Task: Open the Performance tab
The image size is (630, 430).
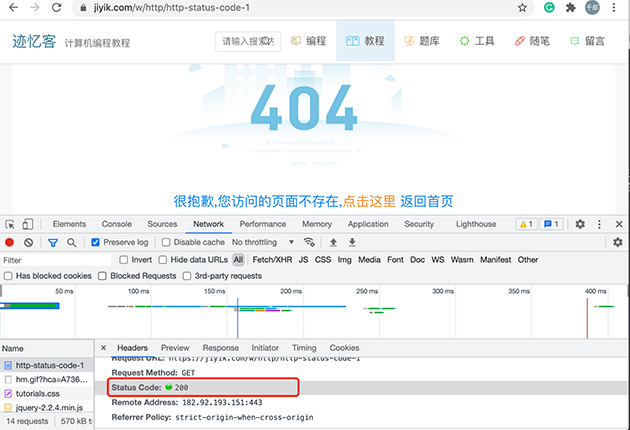Action: pyautogui.click(x=263, y=224)
